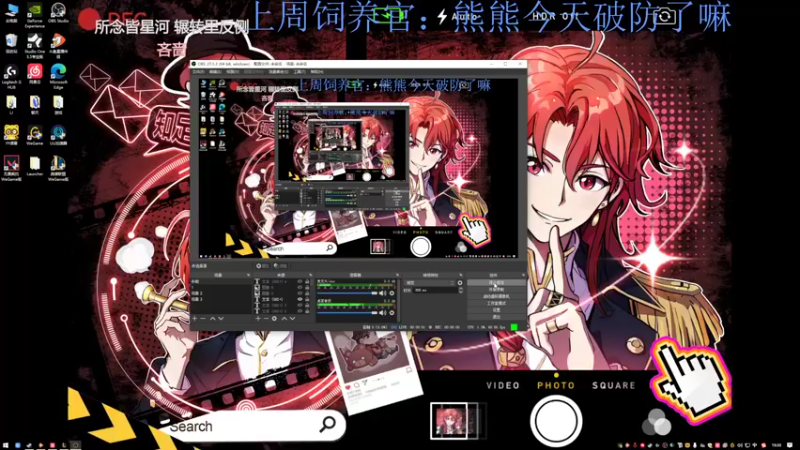Remove the selected source with the minus icon
Image resolution: width=800 pixels, height=450 pixels.
(266, 318)
